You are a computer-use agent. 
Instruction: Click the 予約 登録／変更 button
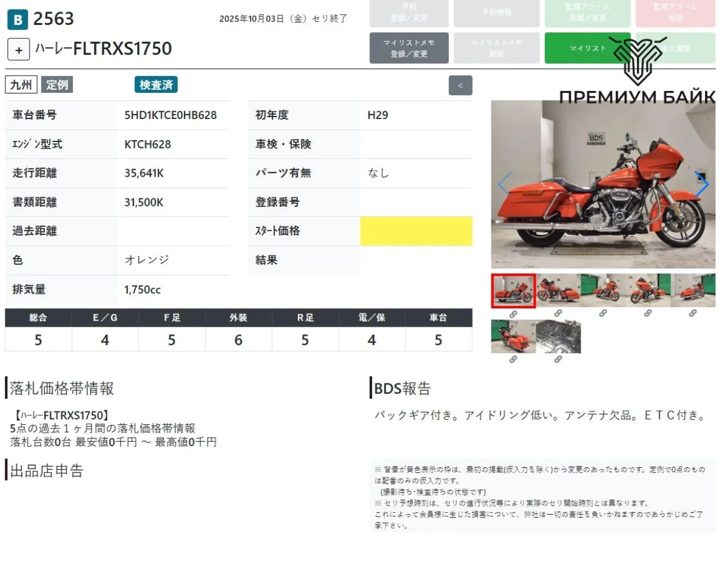(409, 13)
